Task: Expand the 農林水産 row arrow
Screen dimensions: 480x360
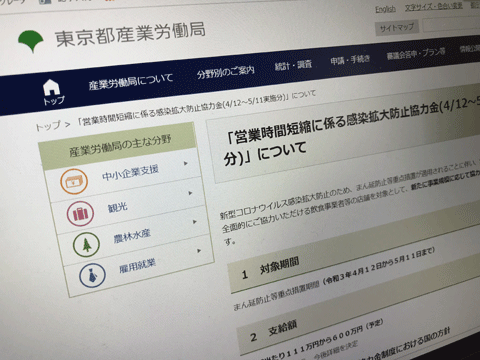Action: point(195,222)
